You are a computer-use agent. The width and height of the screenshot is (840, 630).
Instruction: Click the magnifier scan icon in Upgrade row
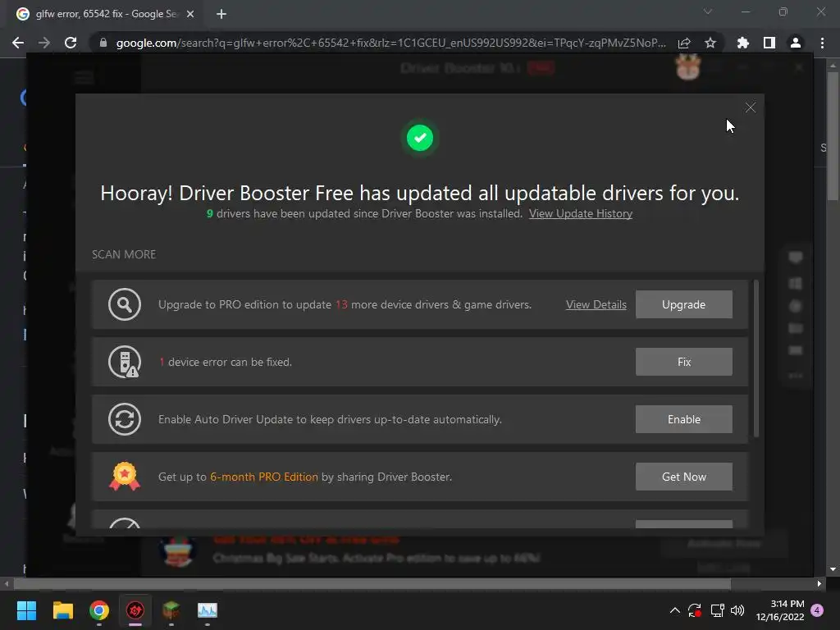point(125,304)
